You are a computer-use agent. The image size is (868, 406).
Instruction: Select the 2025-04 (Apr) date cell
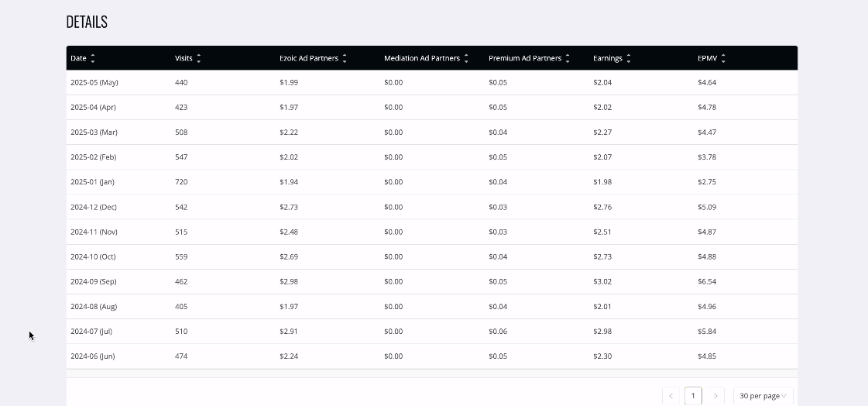[94, 108]
